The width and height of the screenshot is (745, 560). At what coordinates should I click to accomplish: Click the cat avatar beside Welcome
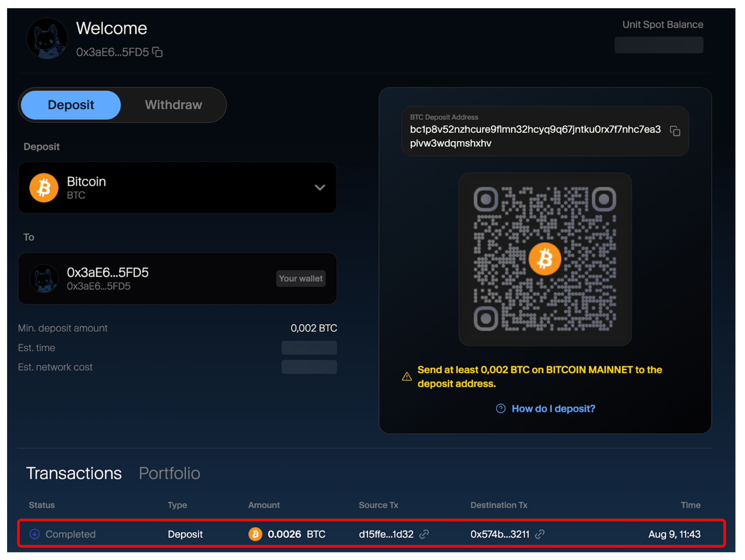tap(47, 39)
